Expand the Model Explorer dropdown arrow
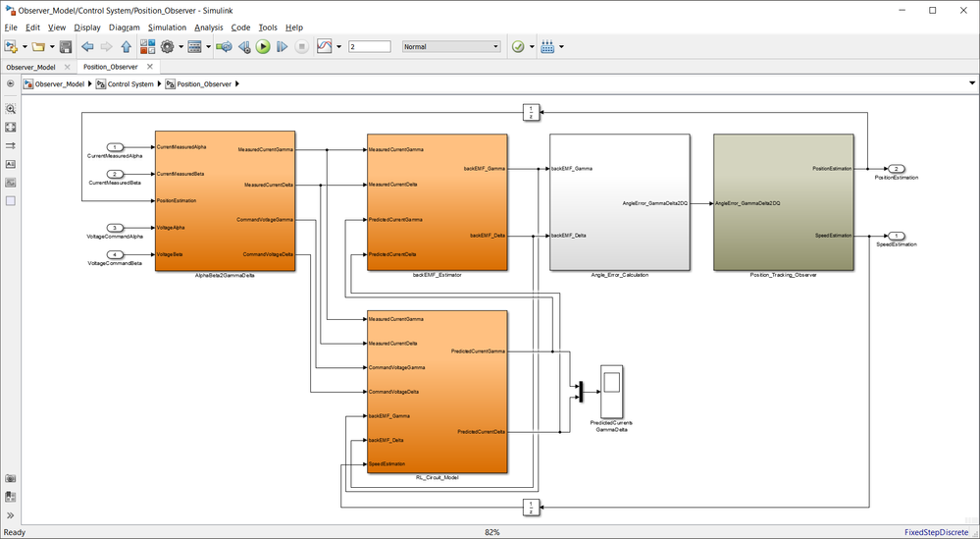Image resolution: width=980 pixels, height=539 pixels. 208,47
